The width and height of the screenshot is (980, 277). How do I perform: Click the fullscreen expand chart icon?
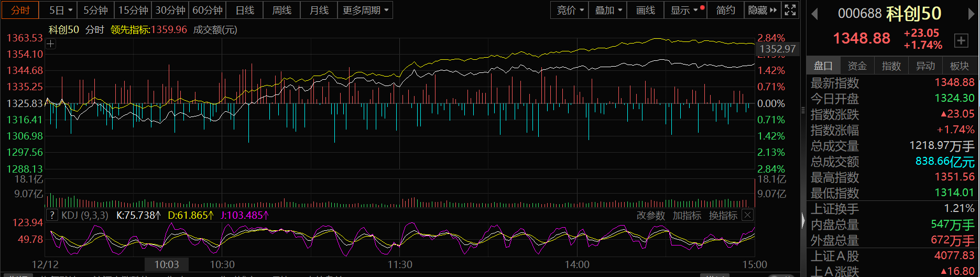tap(790, 10)
